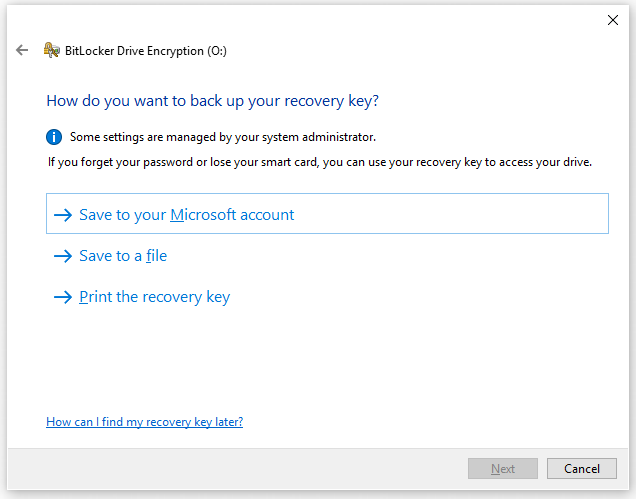Click arrow icon beside Save to a file

(63, 256)
